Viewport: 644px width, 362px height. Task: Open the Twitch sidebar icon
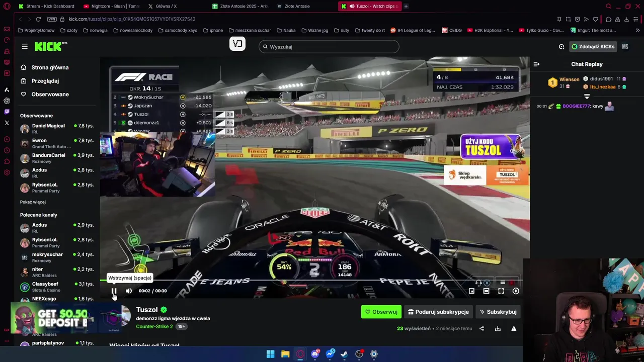tap(7, 112)
